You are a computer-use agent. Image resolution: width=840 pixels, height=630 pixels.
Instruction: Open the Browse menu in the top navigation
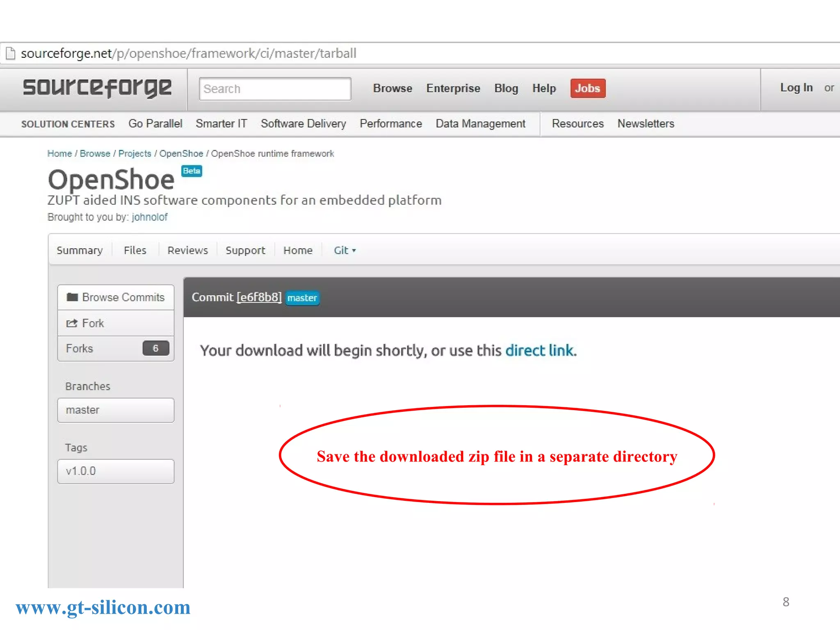pyautogui.click(x=393, y=88)
